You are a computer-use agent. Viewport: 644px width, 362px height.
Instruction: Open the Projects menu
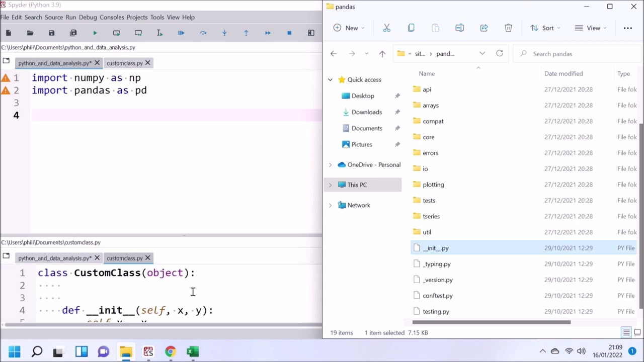(137, 17)
